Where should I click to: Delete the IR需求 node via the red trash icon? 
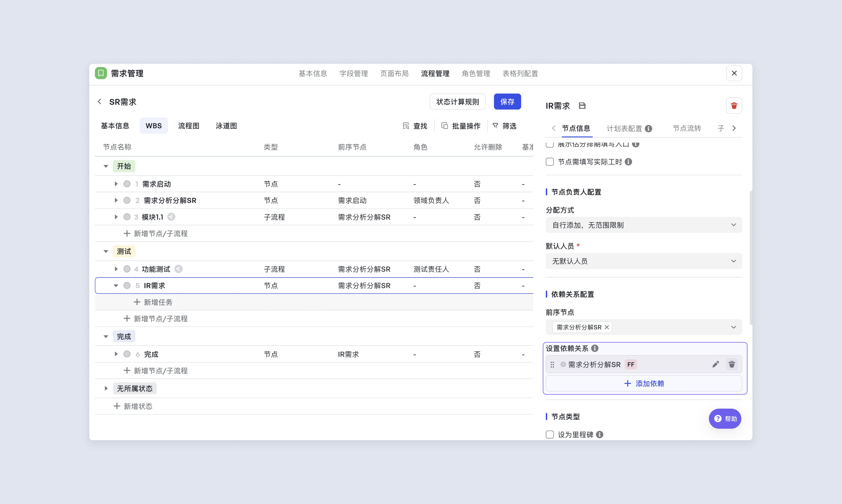(x=734, y=106)
